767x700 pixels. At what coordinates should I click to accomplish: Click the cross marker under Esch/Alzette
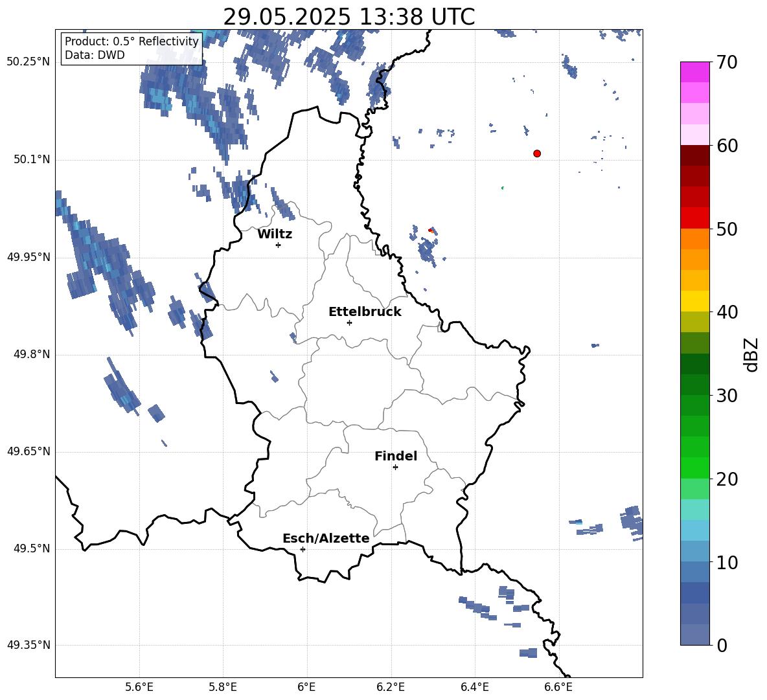(x=303, y=549)
